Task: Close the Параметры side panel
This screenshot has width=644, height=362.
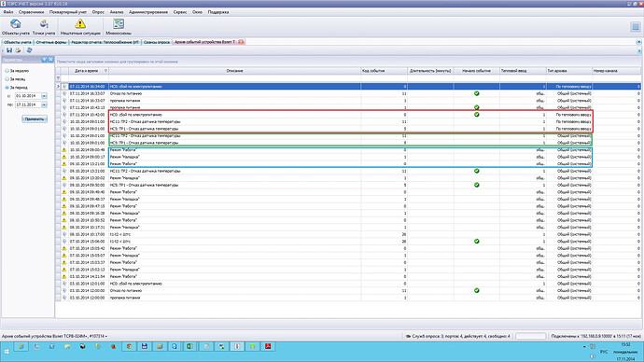Action: coord(51,60)
